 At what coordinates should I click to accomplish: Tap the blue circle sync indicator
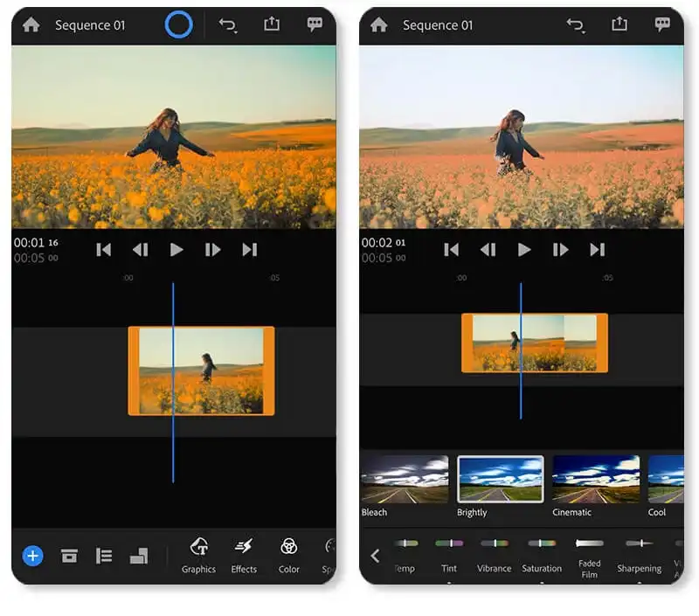tap(179, 24)
